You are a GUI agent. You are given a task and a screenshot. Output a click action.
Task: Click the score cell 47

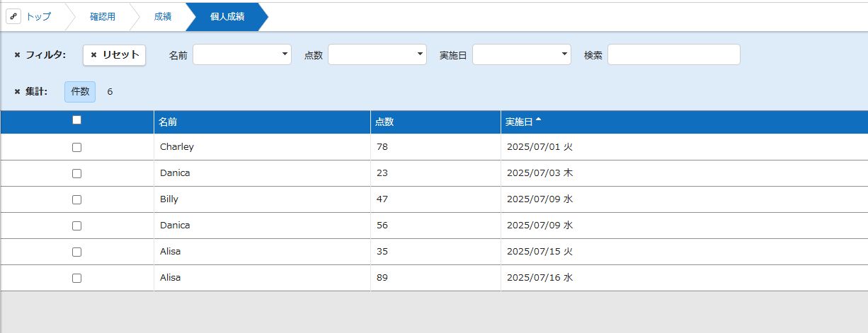pos(382,199)
